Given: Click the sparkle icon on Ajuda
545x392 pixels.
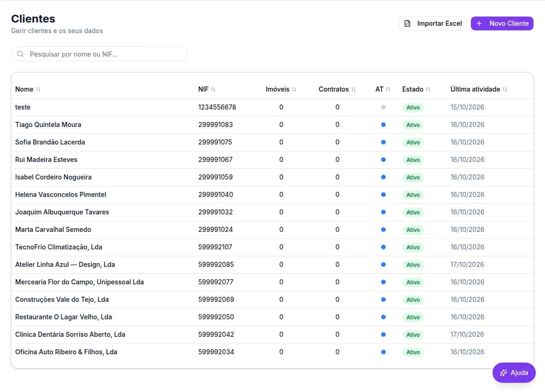Looking at the screenshot, I should click(503, 373).
